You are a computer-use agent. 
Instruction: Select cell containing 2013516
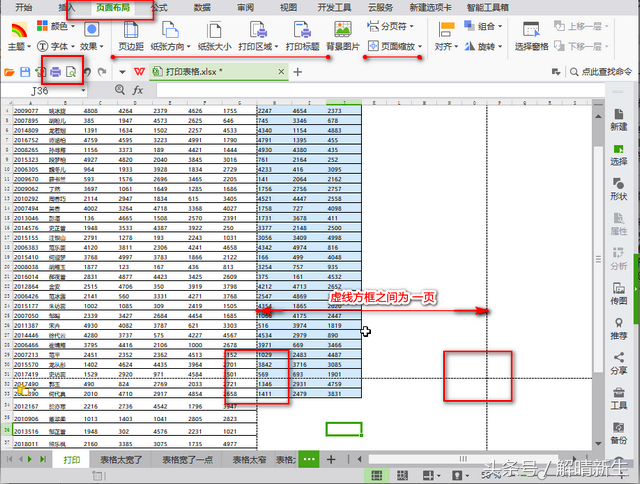click(30, 431)
